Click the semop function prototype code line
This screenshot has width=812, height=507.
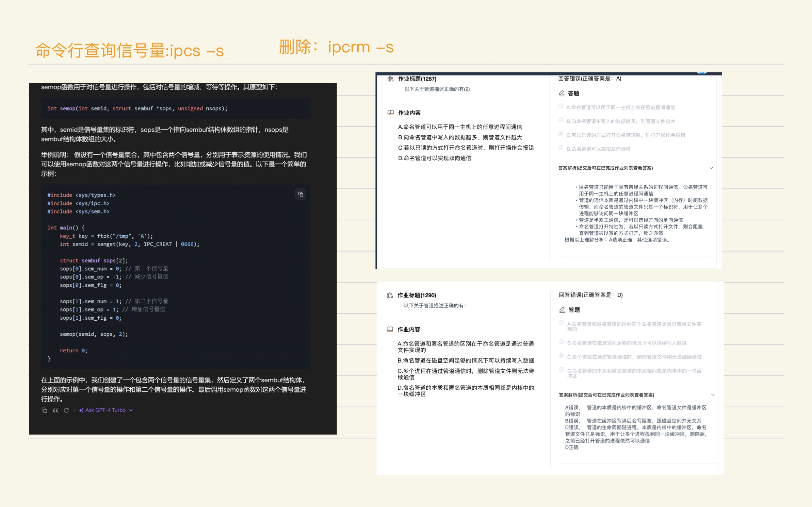[137, 108]
